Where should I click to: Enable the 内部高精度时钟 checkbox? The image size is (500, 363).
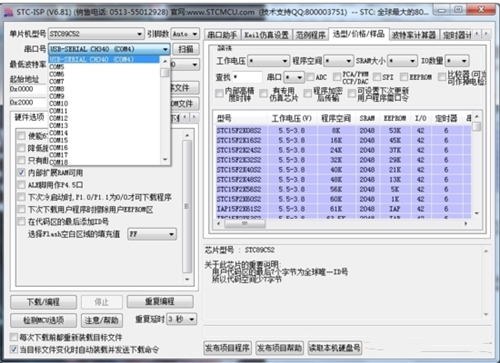(x=219, y=93)
